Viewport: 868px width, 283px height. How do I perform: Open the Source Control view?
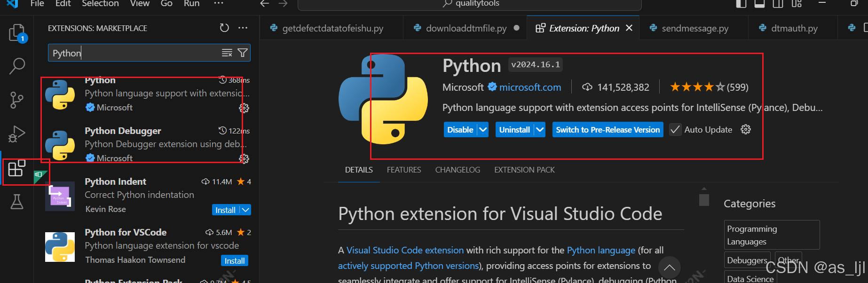(17, 100)
